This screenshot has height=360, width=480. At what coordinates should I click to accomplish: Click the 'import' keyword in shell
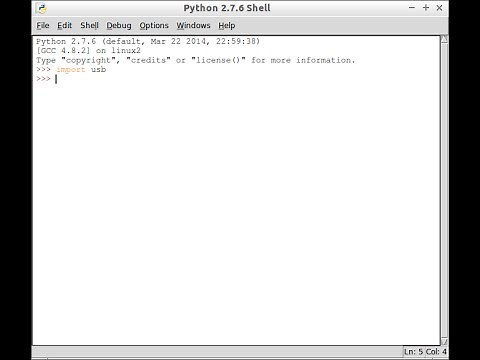coord(70,69)
